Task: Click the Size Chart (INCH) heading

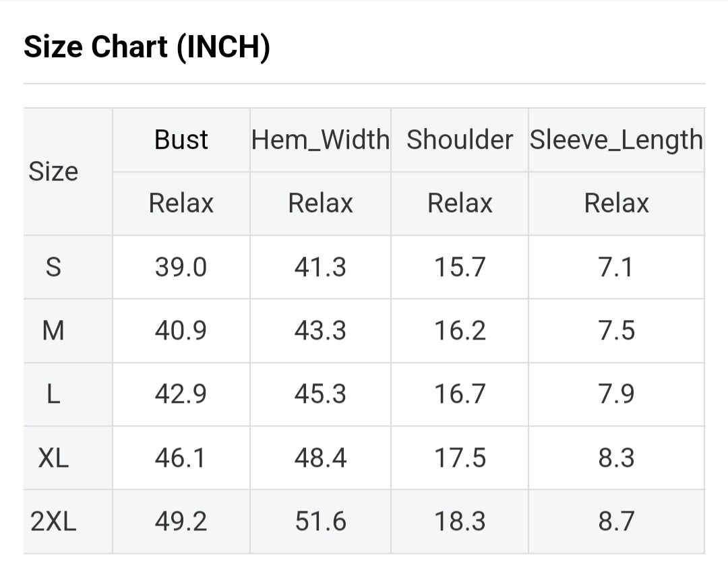Action: (147, 47)
